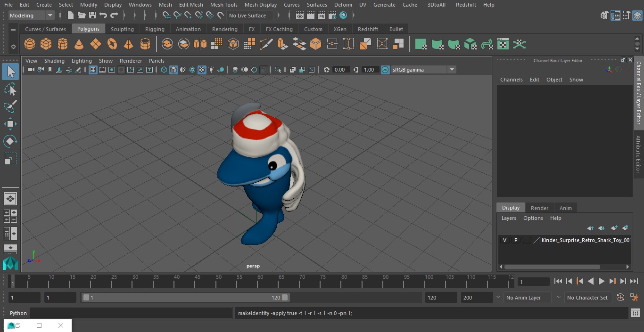Open the Modeling workspace dropdown
The image size is (644, 332).
(x=32, y=16)
